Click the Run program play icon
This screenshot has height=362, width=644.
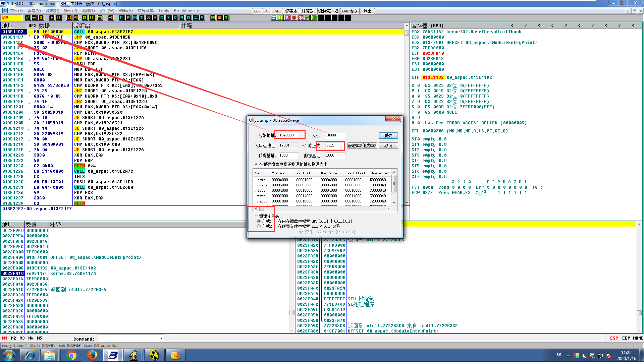point(52,18)
